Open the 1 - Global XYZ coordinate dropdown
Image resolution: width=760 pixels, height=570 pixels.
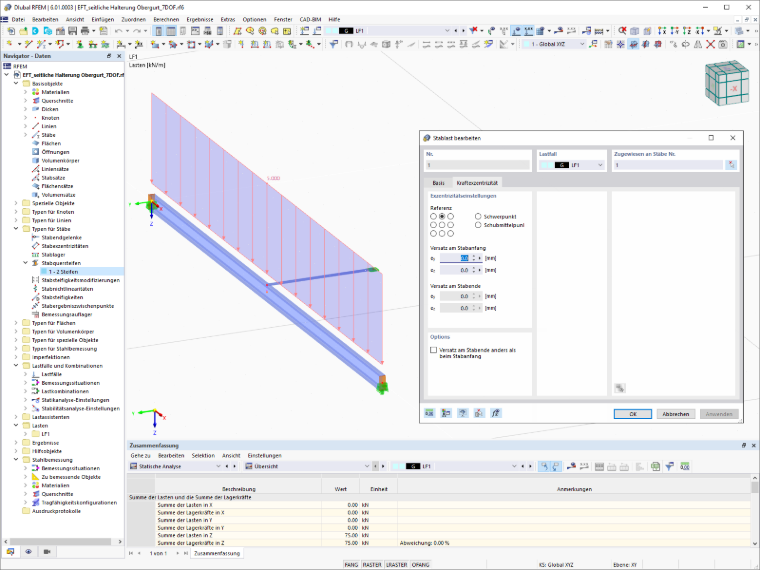point(582,44)
